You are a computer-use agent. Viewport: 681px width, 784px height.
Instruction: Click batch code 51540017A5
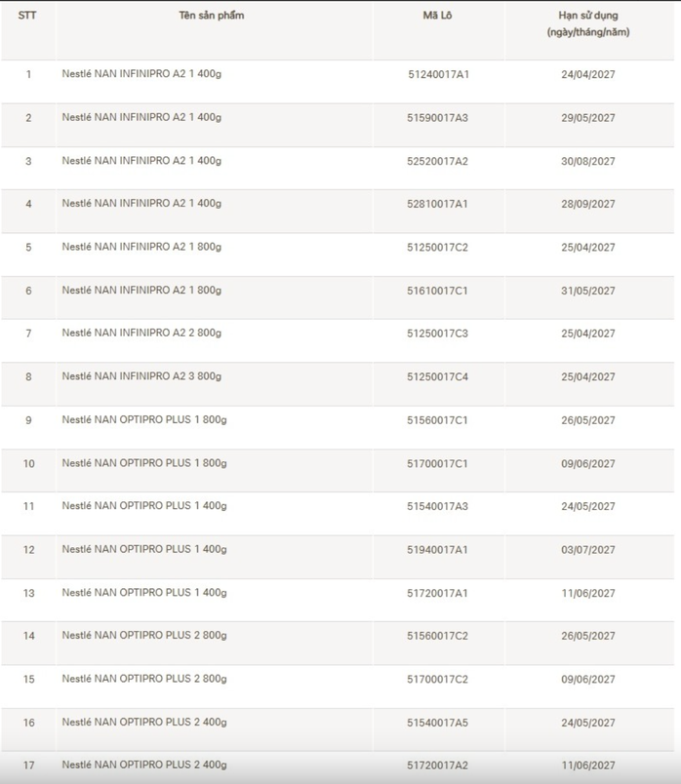(x=437, y=723)
